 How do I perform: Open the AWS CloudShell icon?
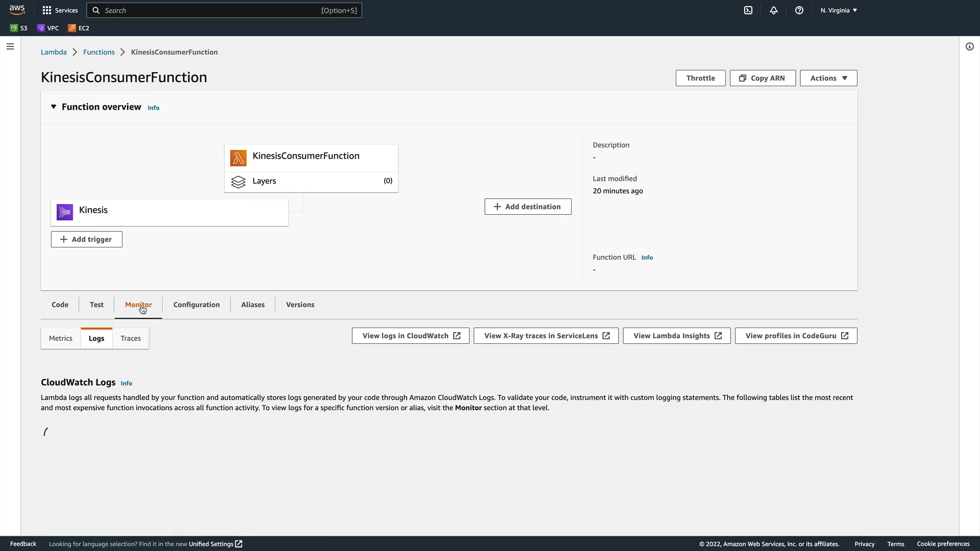click(x=748, y=10)
